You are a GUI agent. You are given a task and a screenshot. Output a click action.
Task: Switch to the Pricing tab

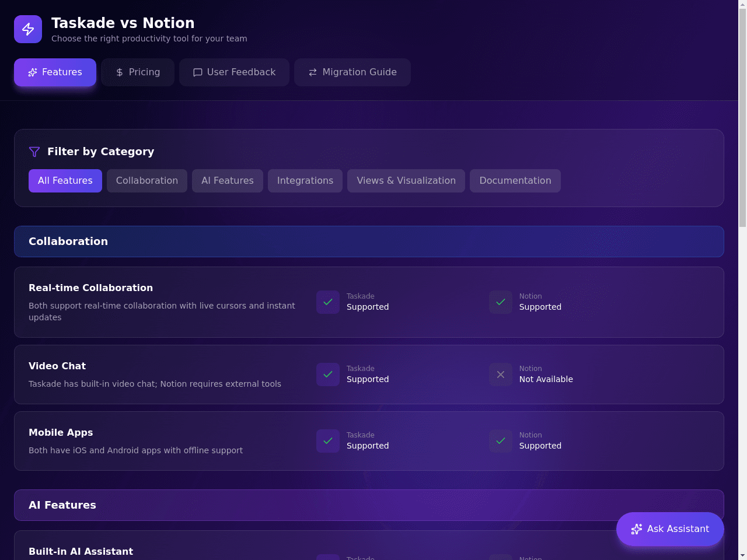pos(138,72)
